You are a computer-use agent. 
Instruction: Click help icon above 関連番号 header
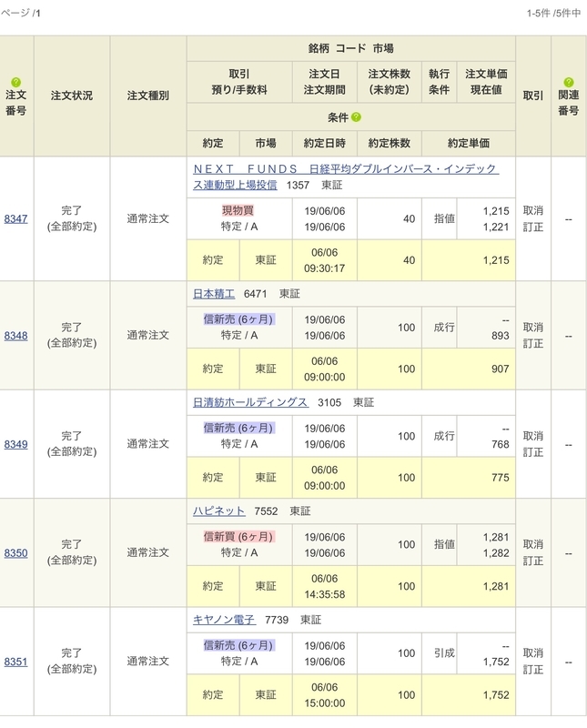[569, 83]
